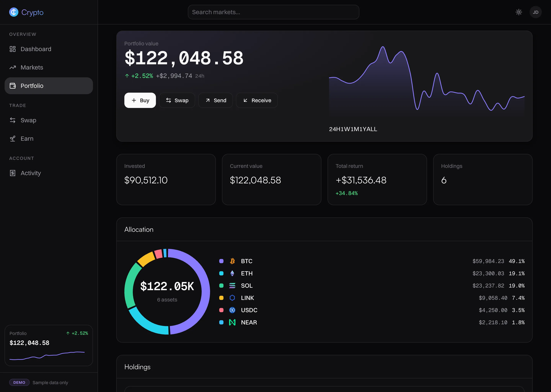
Task: Click the Bitcoin icon in the allocation list
Action: (232, 261)
